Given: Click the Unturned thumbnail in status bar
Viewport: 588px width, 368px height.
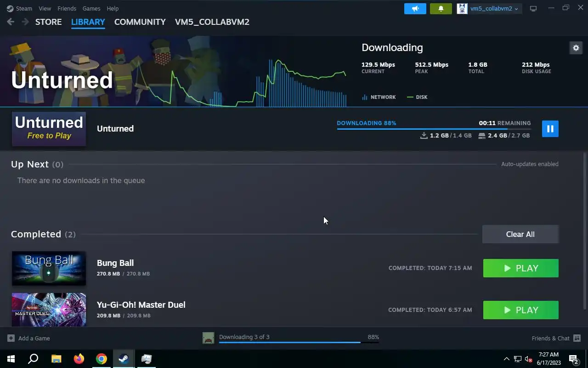Looking at the screenshot, I should pos(209,338).
